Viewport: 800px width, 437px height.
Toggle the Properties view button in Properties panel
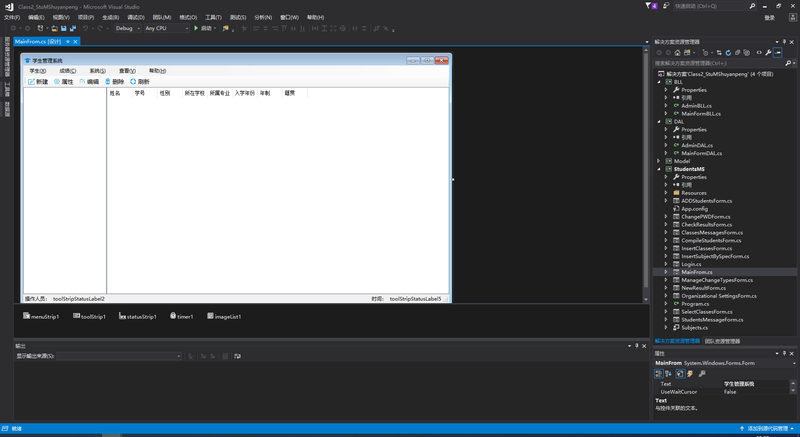click(x=680, y=374)
